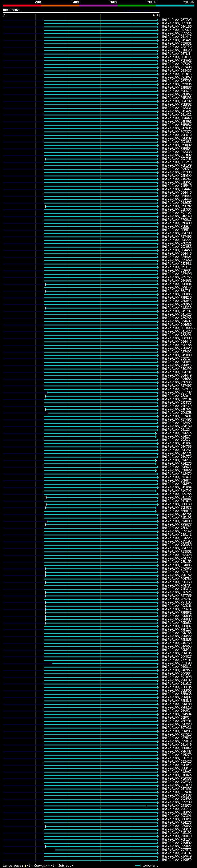
Task: Select hit label UniRef100_P06671
Action: point(177,467)
